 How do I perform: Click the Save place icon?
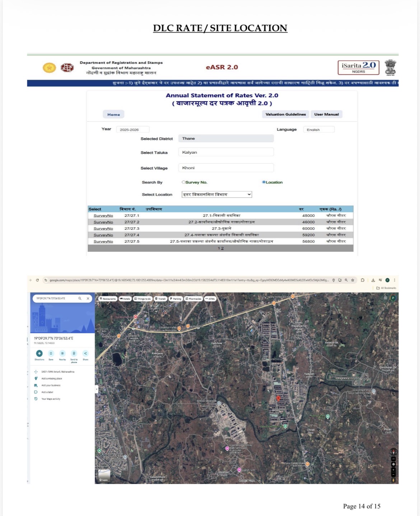(x=51, y=353)
